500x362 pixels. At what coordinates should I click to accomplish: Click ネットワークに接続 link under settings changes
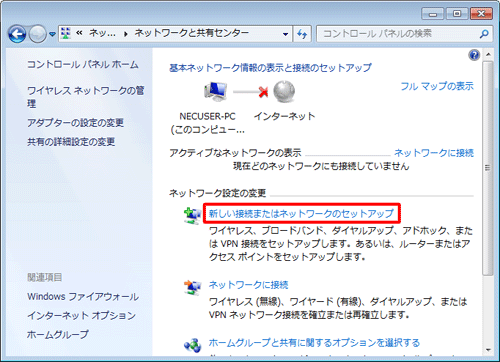pyautogui.click(x=249, y=285)
